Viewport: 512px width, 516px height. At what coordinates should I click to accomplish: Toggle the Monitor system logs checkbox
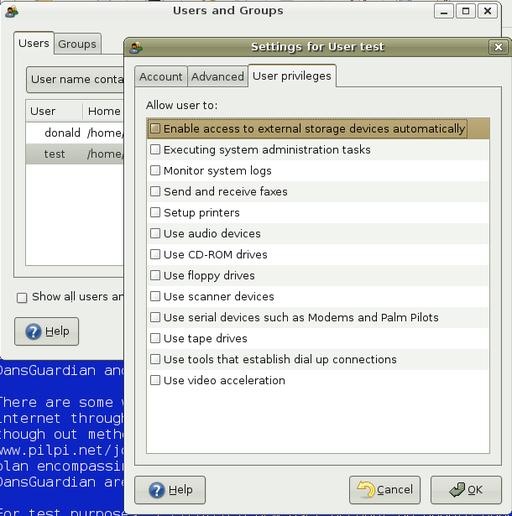tap(155, 170)
